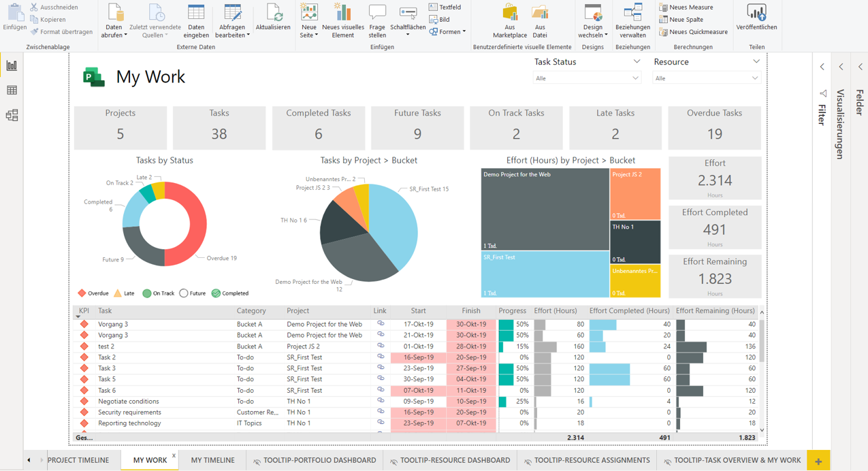Switch to Report view in left sidebar
The width and height of the screenshot is (868, 471).
pyautogui.click(x=11, y=65)
